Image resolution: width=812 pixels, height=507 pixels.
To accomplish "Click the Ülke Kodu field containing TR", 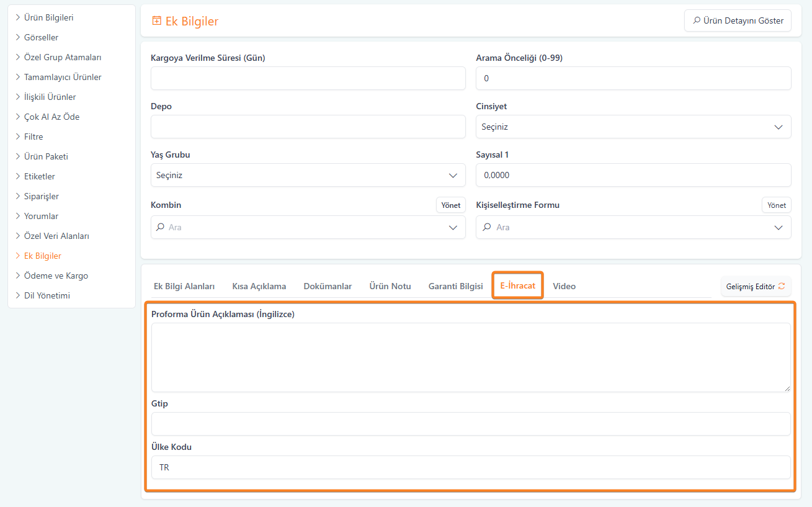I will tap(470, 467).
